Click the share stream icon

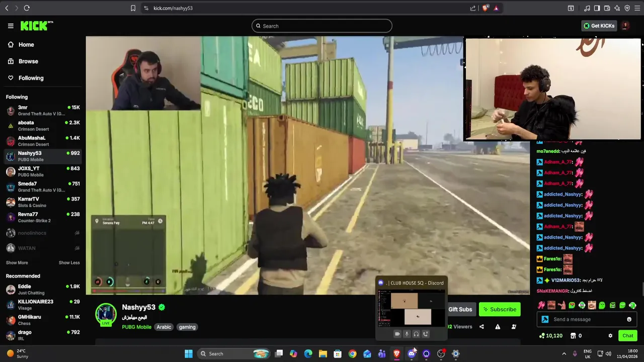point(481,327)
